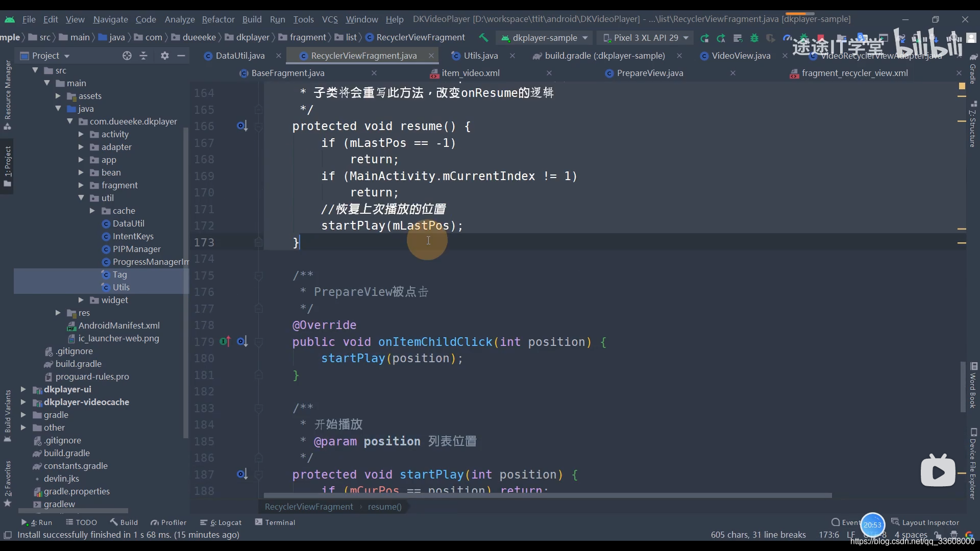This screenshot has height=551, width=980.
Task: Toggle the Z: Structure tool window
Action: pos(973,124)
